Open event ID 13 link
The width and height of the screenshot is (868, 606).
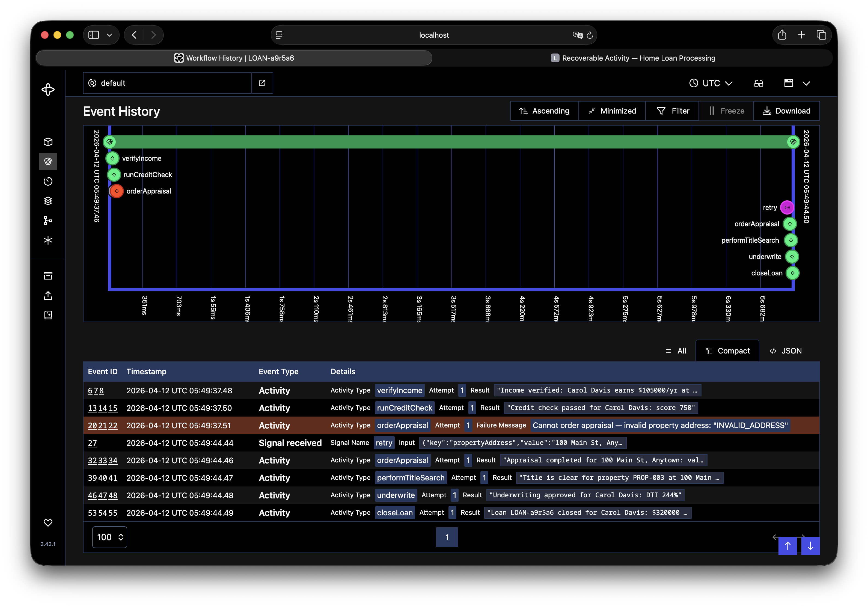pyautogui.click(x=92, y=408)
